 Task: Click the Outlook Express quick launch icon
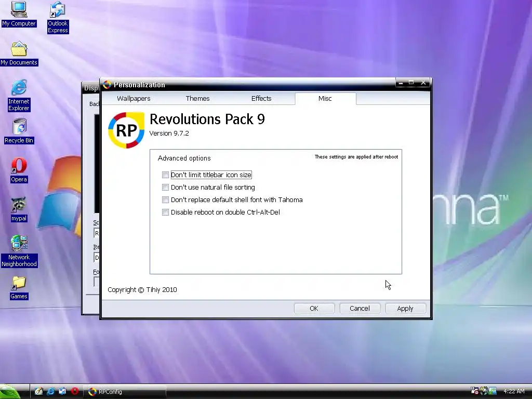pyautogui.click(x=62, y=391)
